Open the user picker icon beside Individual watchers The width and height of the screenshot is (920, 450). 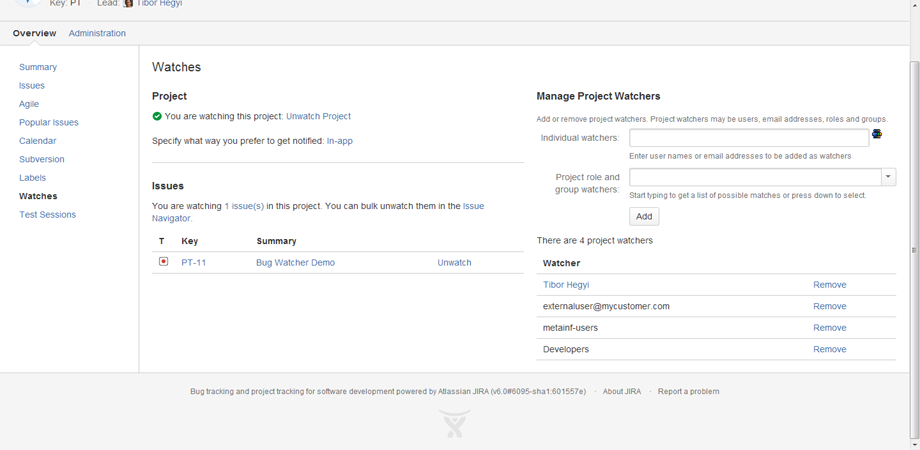coord(877,134)
